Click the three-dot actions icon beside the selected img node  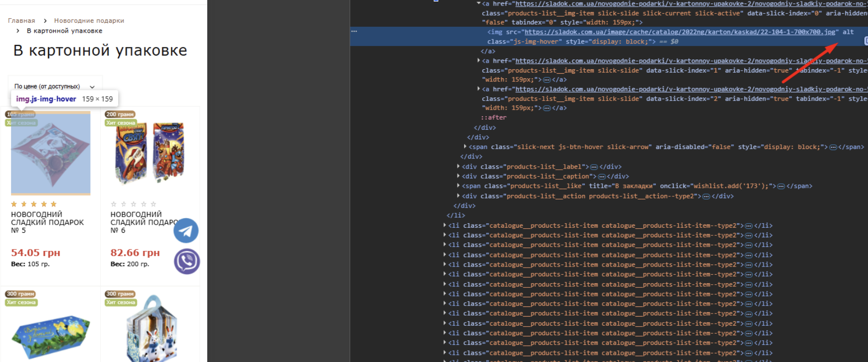click(354, 31)
